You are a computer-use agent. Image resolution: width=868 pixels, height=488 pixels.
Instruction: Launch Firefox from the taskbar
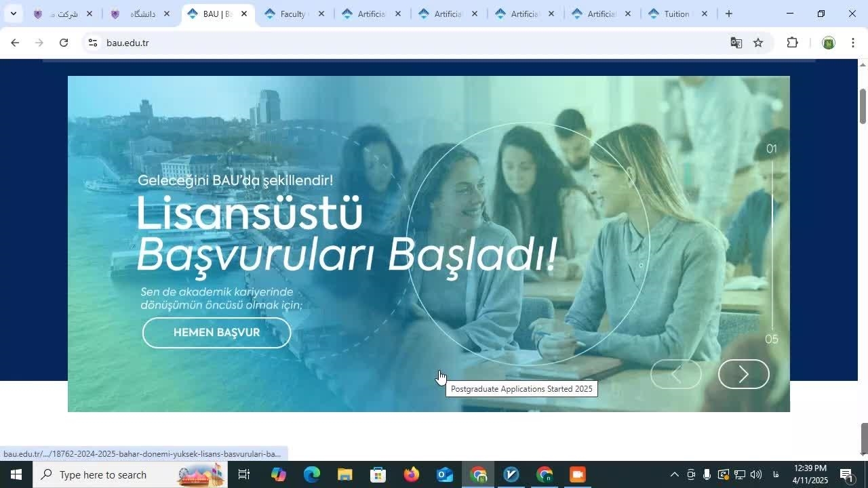[x=412, y=474]
